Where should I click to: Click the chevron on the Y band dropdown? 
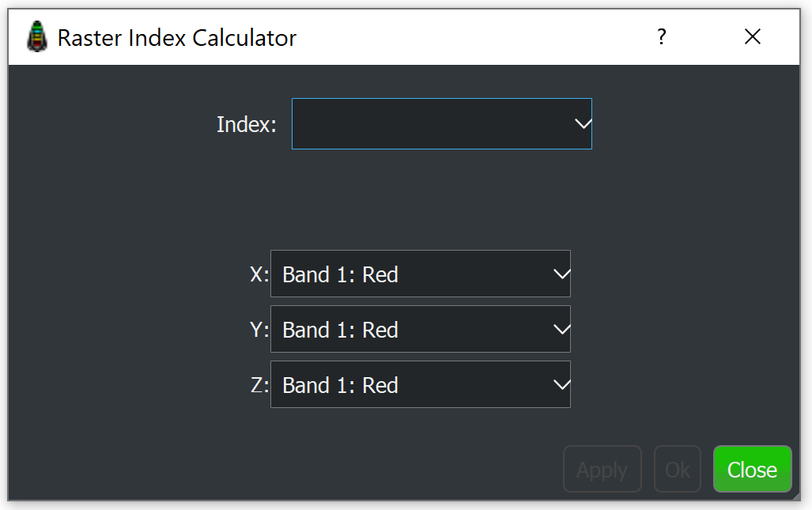pyautogui.click(x=561, y=330)
